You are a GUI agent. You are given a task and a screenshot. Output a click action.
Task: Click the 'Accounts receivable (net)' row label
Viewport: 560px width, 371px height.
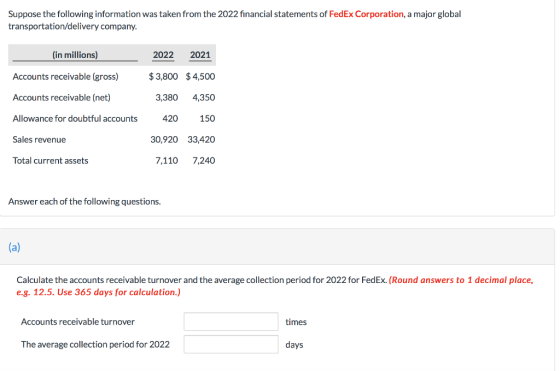click(x=61, y=97)
